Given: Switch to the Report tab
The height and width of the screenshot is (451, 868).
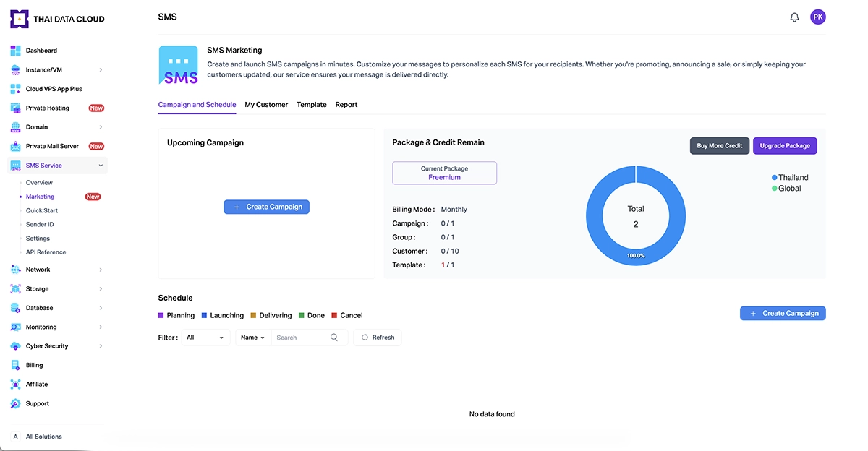Looking at the screenshot, I should click(x=346, y=105).
